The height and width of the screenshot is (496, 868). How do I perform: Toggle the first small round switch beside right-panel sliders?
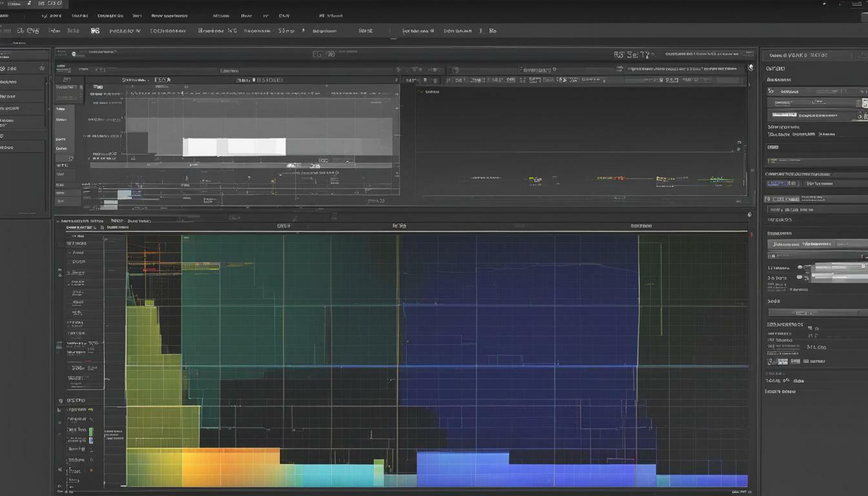[x=800, y=267]
